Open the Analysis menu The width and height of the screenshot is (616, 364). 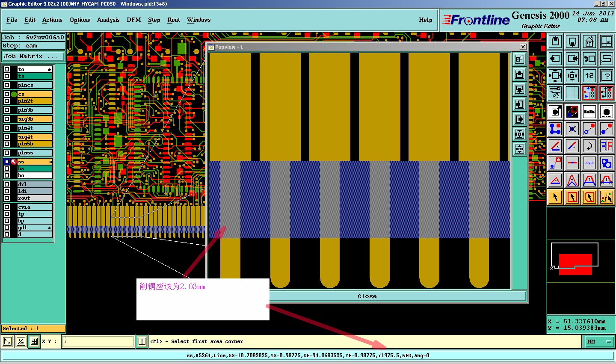[108, 20]
